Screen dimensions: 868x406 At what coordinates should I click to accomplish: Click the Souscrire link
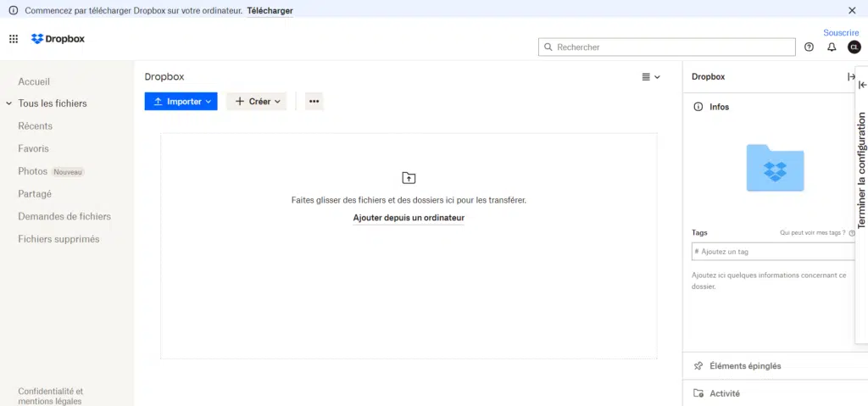tap(841, 33)
